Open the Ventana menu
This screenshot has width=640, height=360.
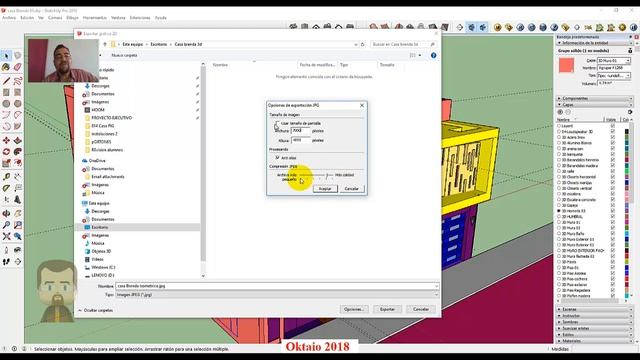(118, 18)
